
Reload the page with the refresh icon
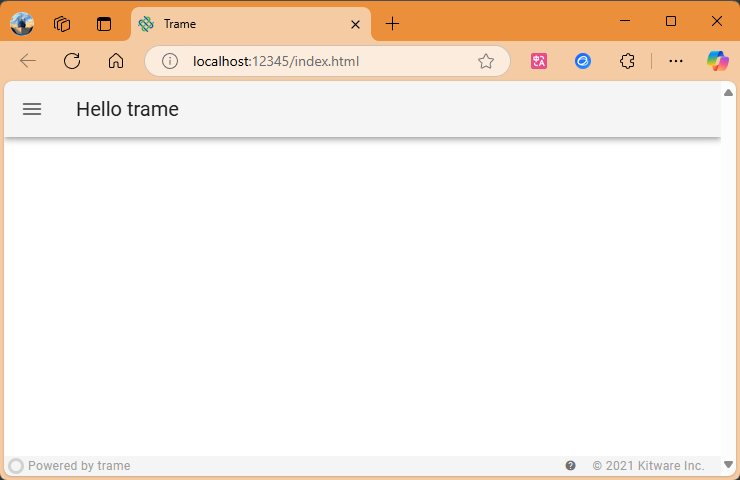(72, 61)
